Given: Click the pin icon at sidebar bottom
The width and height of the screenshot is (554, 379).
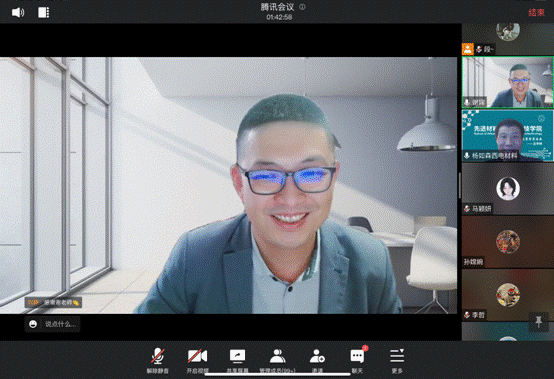Looking at the screenshot, I should pyautogui.click(x=538, y=322).
